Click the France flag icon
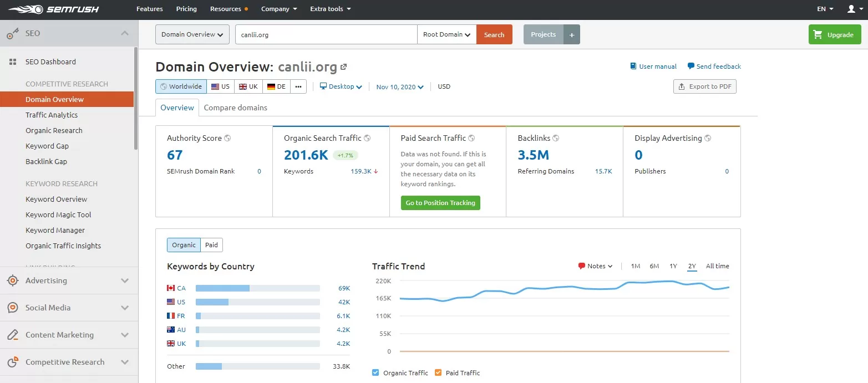 pyautogui.click(x=171, y=316)
